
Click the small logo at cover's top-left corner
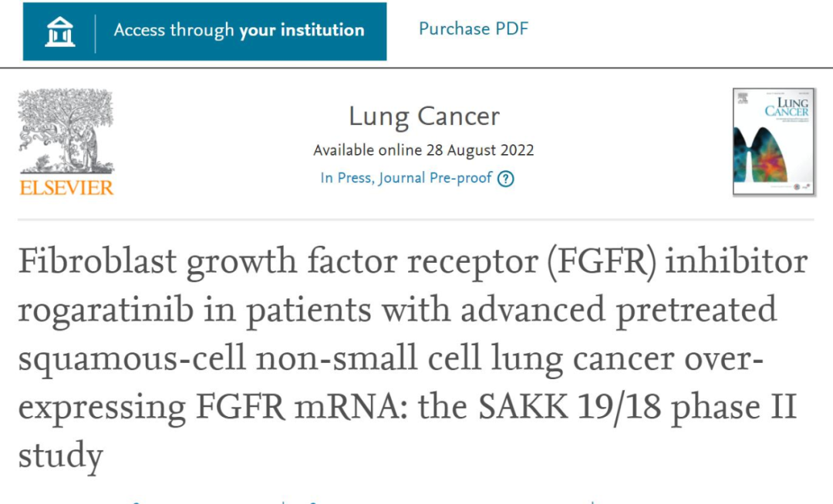click(x=742, y=98)
